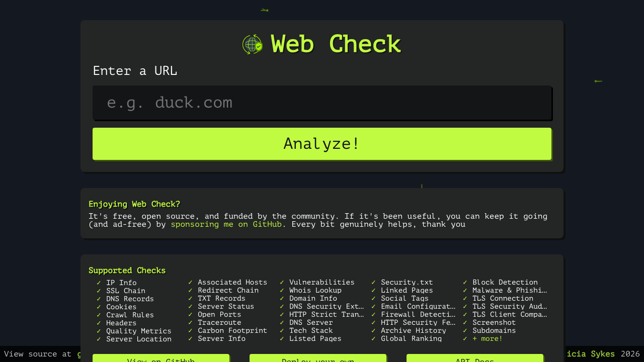
Task: Select 'Tech Stack' in the checks list
Action: (311, 330)
